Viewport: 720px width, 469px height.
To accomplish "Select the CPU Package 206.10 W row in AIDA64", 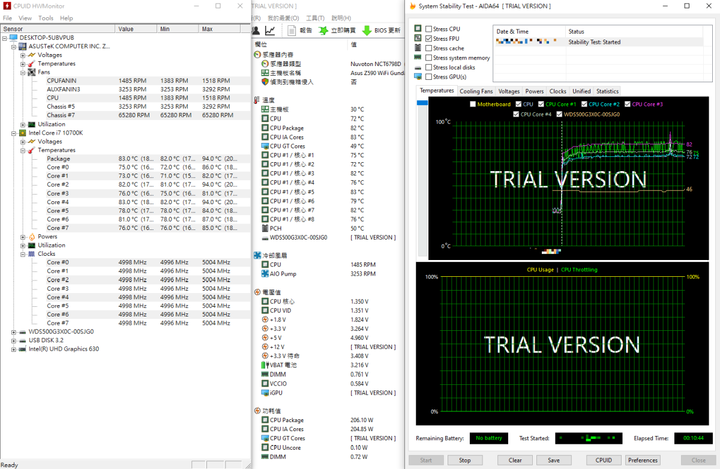I will 327,420.
